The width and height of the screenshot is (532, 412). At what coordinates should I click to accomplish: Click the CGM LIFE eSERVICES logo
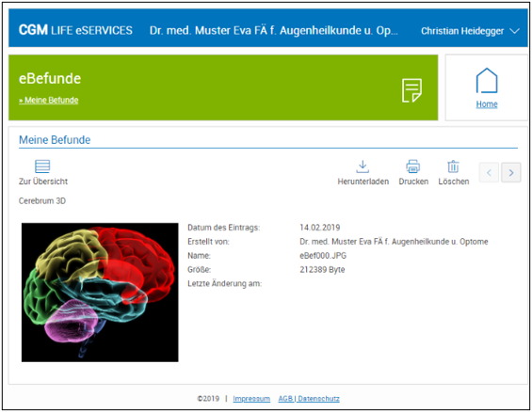pos(75,30)
